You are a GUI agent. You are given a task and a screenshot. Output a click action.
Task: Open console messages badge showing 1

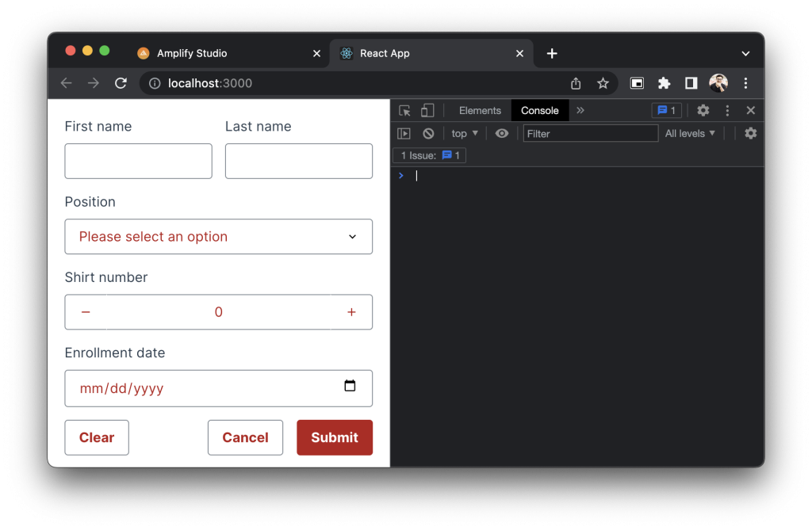point(667,110)
